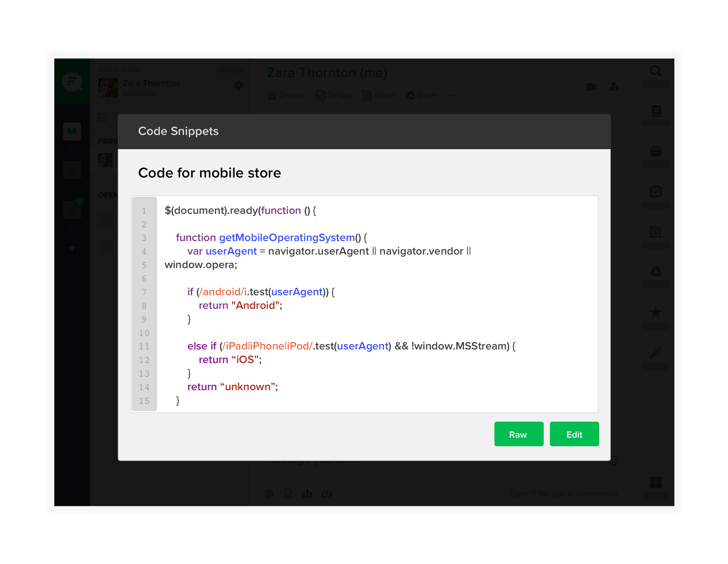728x564 pixels.
Task: Click the note icon in message bar
Action: (288, 493)
